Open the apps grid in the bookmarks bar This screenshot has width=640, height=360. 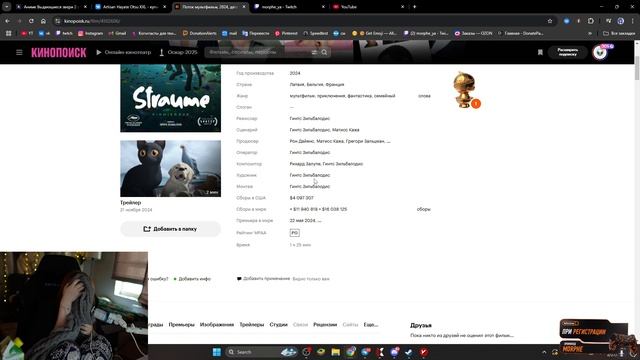coord(9,33)
